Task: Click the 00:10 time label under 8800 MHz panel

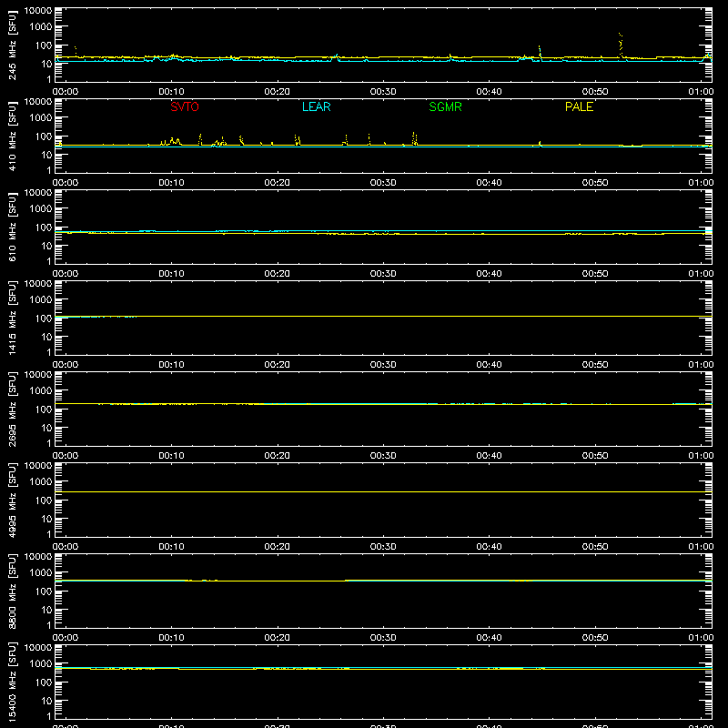Action: [171, 638]
